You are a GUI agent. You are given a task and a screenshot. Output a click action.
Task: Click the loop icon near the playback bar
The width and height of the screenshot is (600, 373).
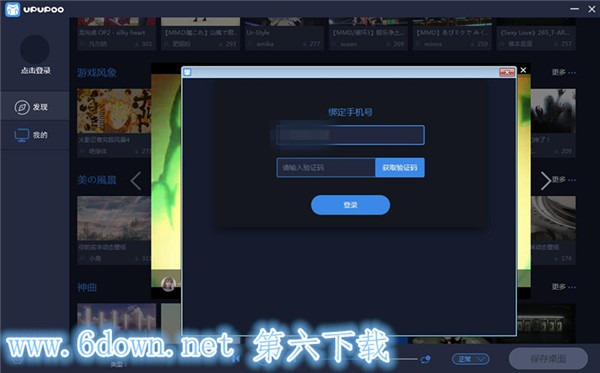tap(425, 359)
